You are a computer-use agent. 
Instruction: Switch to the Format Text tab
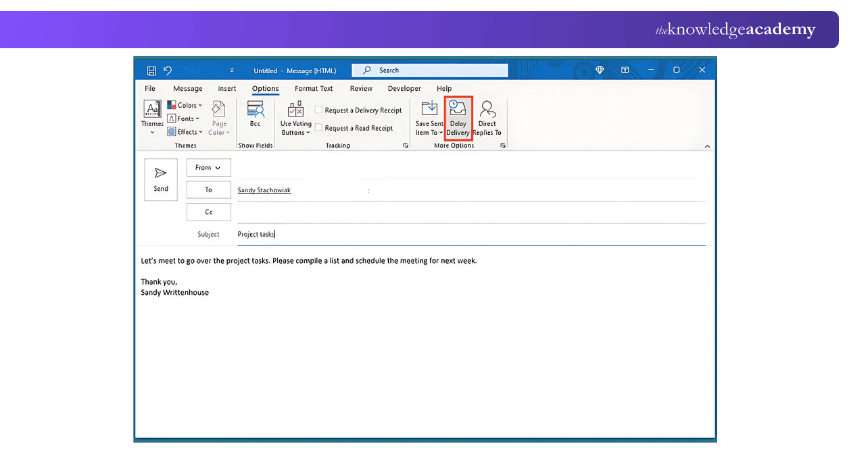click(x=313, y=88)
